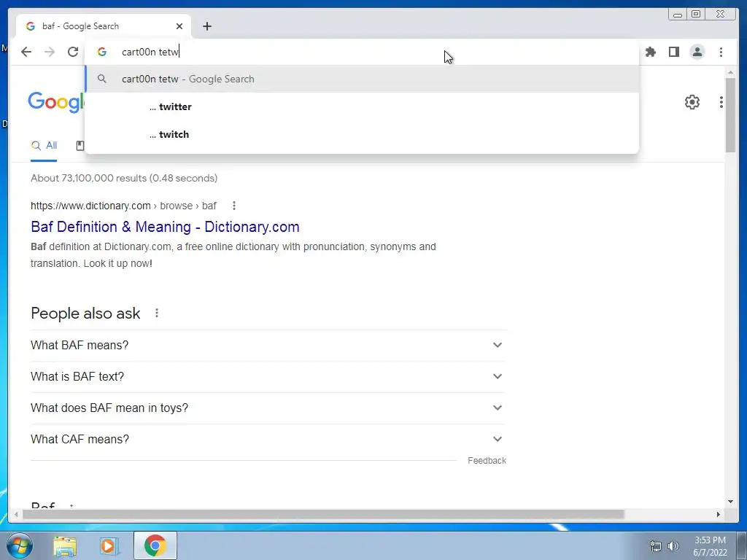Screen dimensions: 747x560
Task: Open Windows Explorer from taskbar
Action: [65, 545]
